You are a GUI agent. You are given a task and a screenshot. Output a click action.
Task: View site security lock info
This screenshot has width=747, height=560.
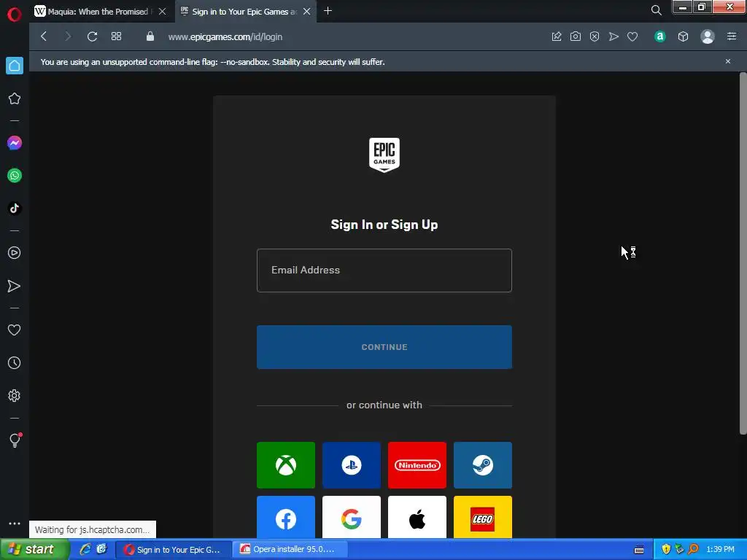(x=150, y=36)
